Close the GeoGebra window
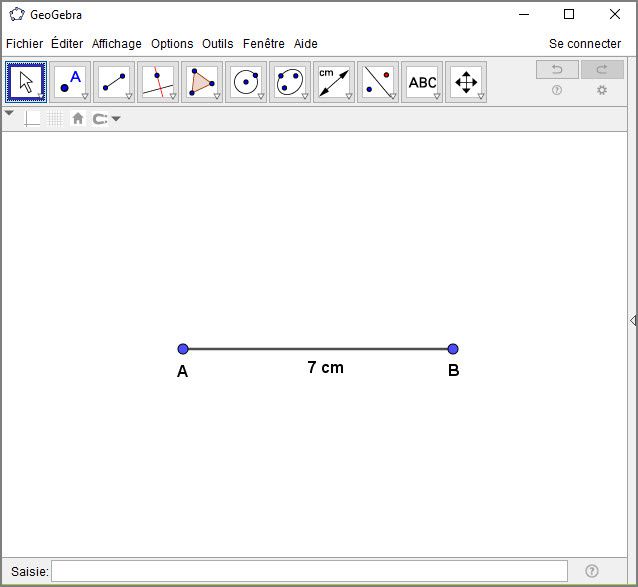 point(615,14)
